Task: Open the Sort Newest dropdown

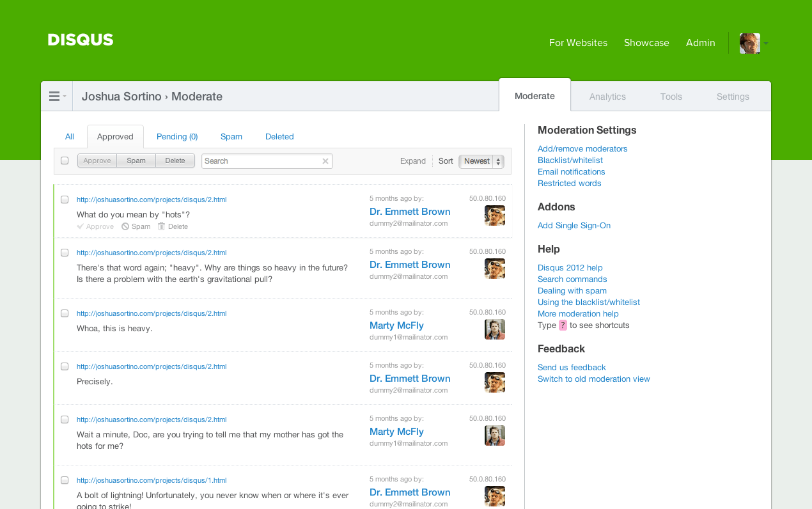Action: [481, 161]
